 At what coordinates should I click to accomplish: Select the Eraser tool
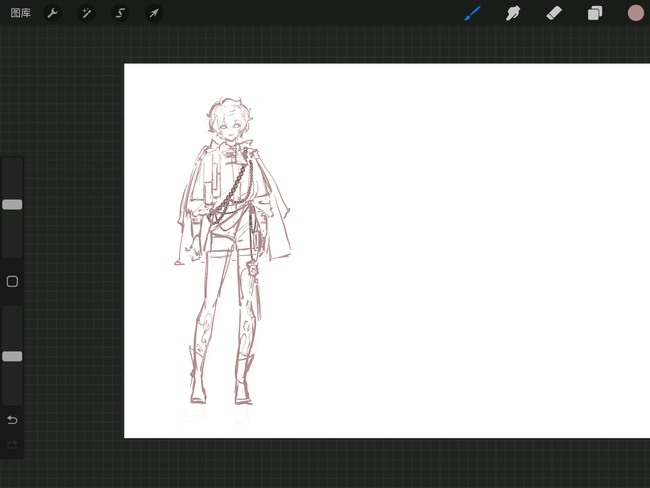tap(554, 13)
